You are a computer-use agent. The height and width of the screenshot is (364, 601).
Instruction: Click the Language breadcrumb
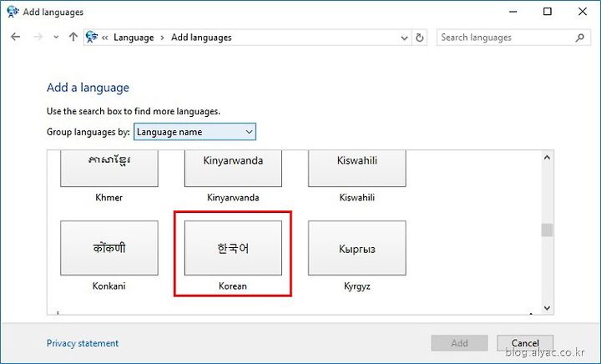point(134,38)
